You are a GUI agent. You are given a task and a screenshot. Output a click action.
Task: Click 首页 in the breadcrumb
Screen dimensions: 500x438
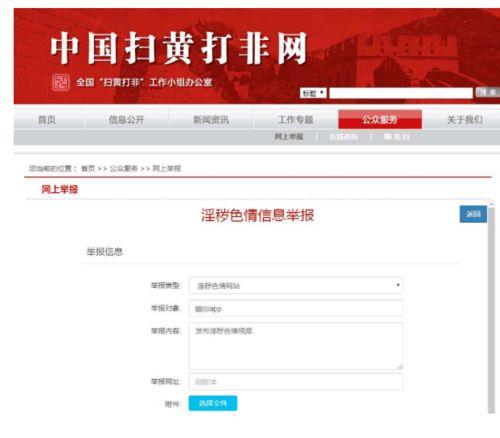[x=88, y=168]
